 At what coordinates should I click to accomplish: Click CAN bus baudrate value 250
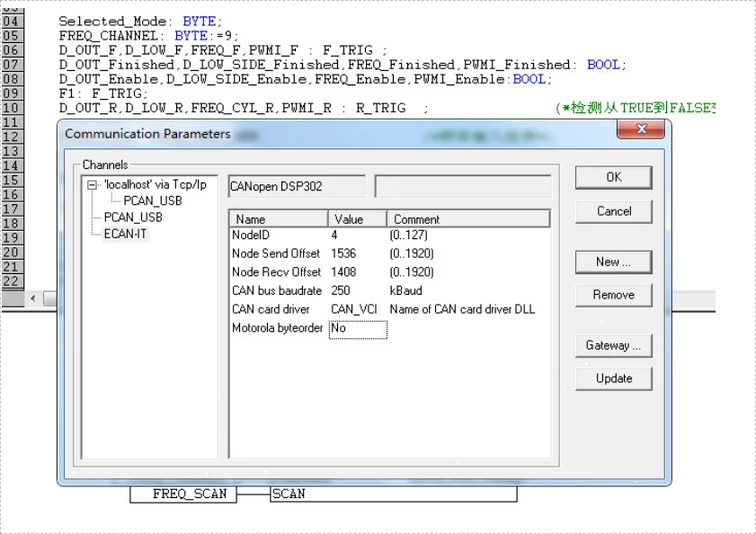pyautogui.click(x=340, y=290)
